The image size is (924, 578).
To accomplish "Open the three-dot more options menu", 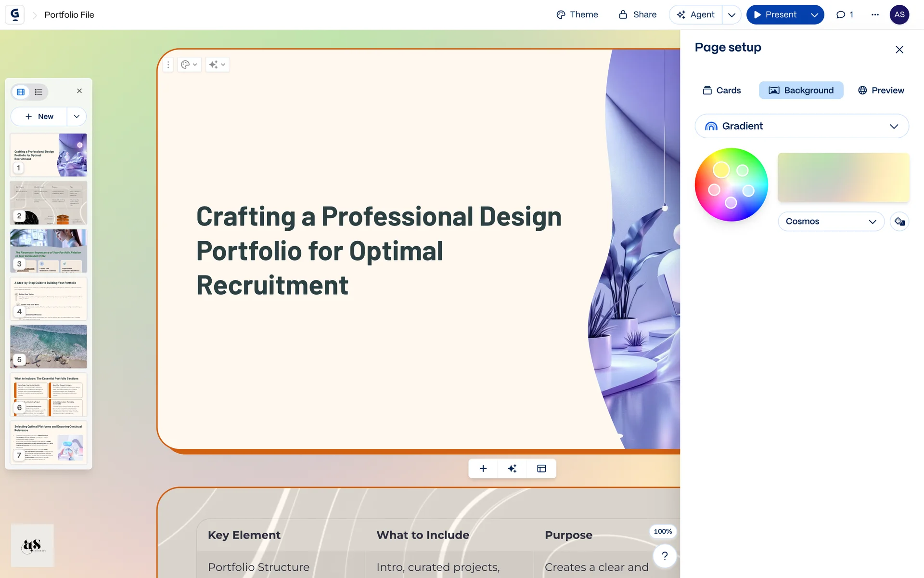I will [875, 14].
